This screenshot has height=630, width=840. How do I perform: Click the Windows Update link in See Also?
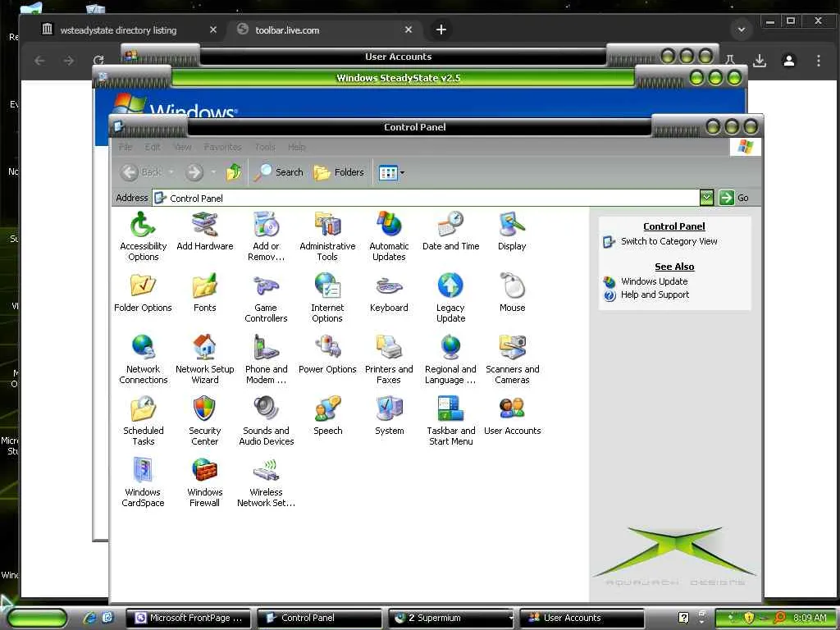click(654, 281)
